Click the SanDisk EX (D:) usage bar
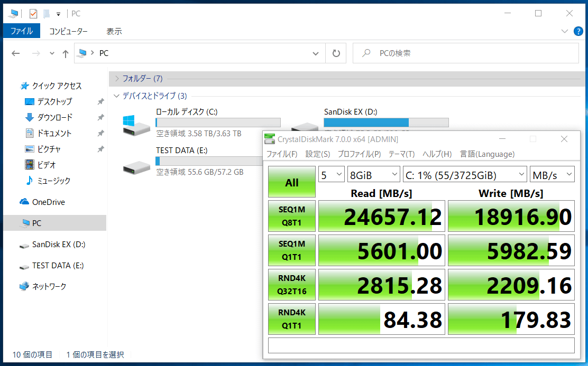Viewport: 588px width, 366px height. pyautogui.click(x=386, y=123)
